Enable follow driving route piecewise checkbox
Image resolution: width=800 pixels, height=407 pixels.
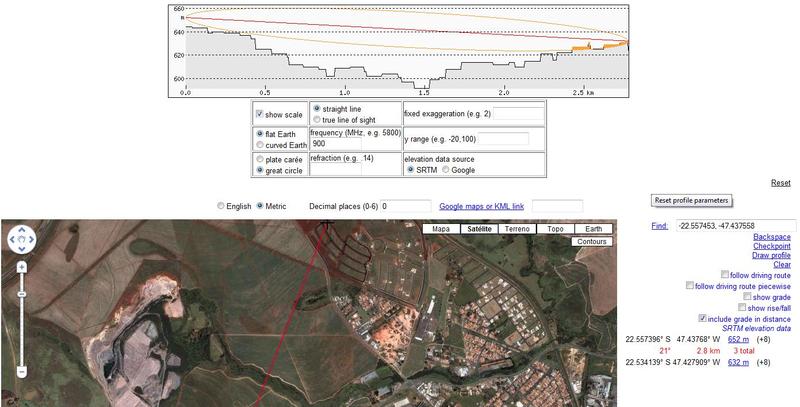(x=690, y=286)
